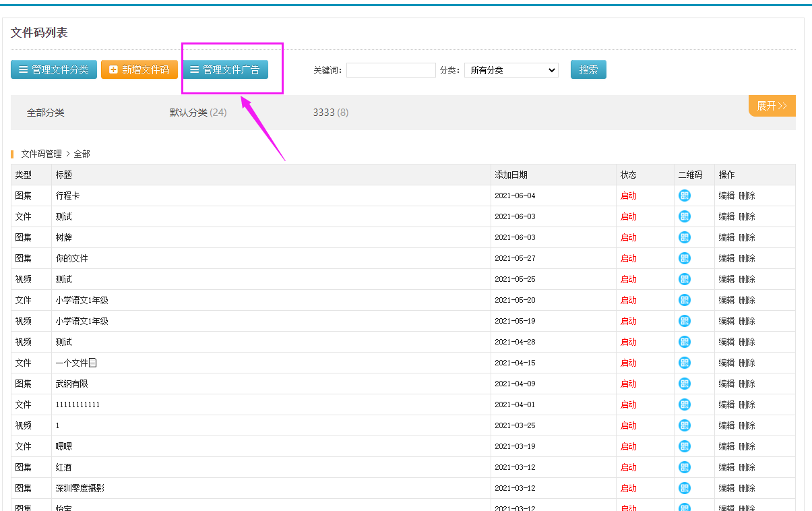The width and height of the screenshot is (812, 511).
Task: Open the 所有分类 category dropdown
Action: pos(511,70)
